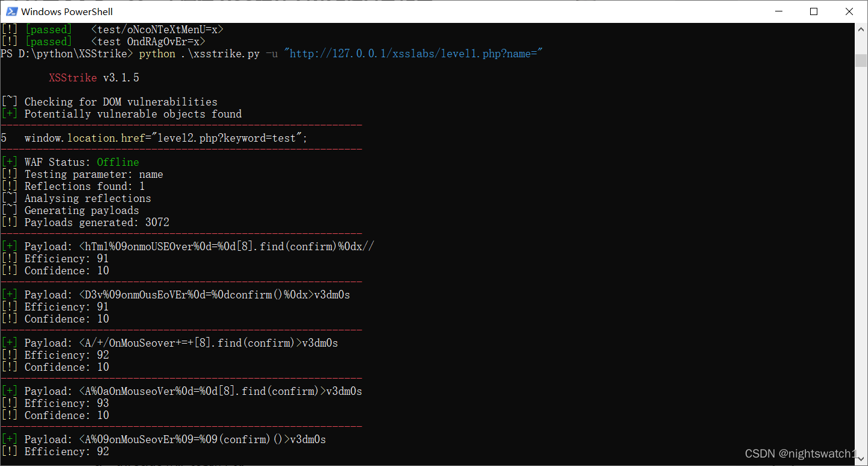Image resolution: width=868 pixels, height=466 pixels.
Task: Click the 'PS D:\python\XSStrike>' prompt
Action: click(x=67, y=54)
